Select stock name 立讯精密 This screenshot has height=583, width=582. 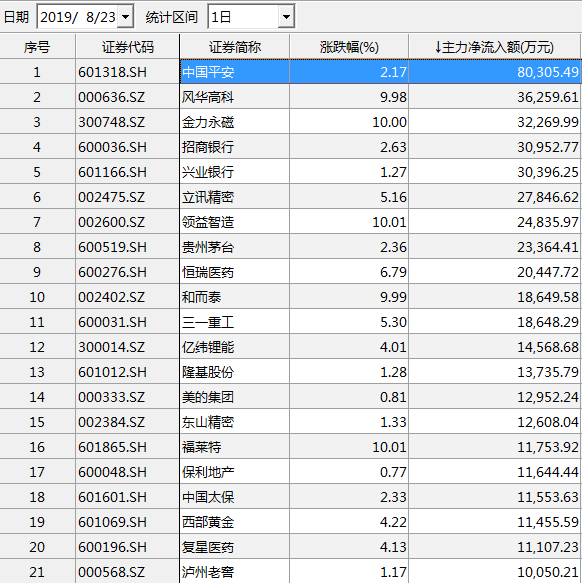tap(208, 197)
